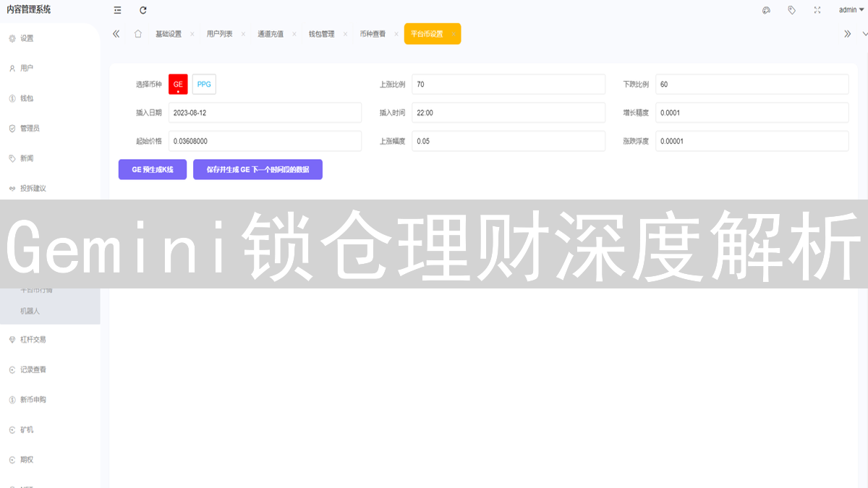Open the theme palette icon
Screen dimensions: 868x488
[x=767, y=10]
